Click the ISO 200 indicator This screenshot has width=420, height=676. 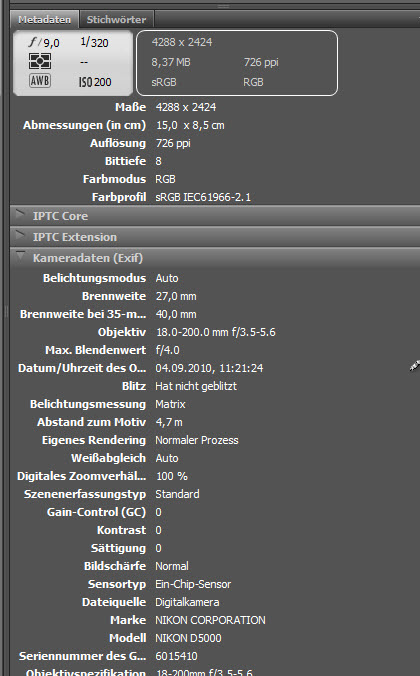tap(95, 81)
